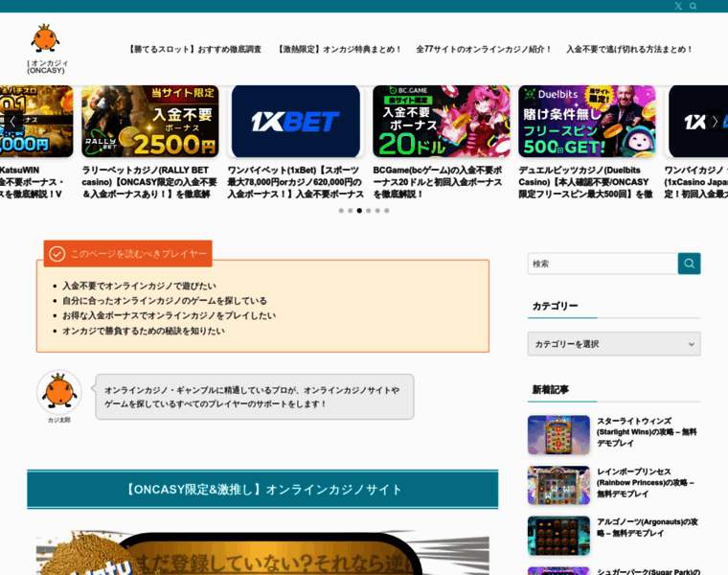Click the このページを読むべきプレイヤー label
The image size is (728, 575).
127,254
